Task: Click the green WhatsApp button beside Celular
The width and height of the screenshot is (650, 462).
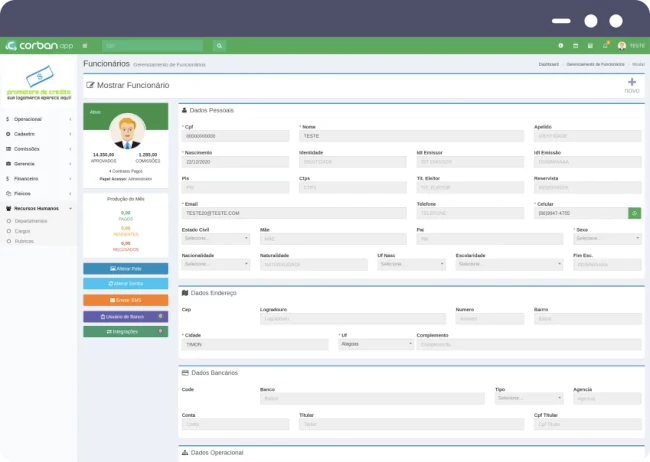Action: [634, 213]
